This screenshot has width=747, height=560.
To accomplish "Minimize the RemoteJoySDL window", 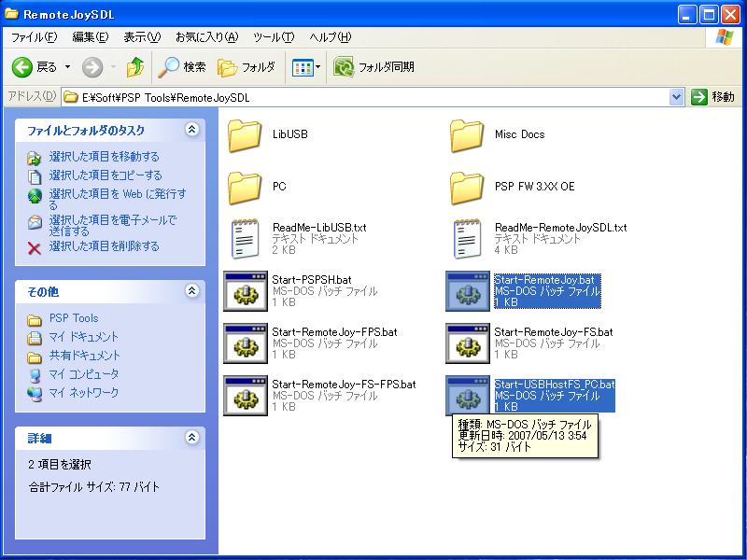I will [x=686, y=15].
